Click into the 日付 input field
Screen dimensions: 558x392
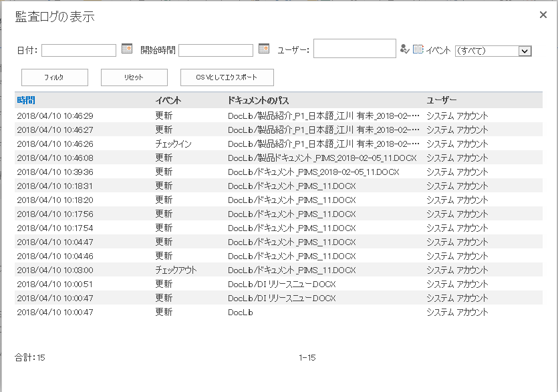click(x=79, y=50)
